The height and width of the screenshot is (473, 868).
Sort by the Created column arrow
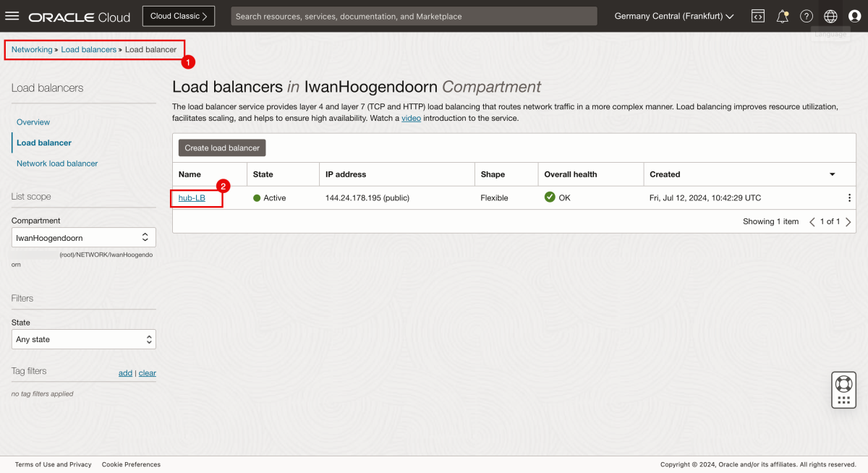tap(831, 174)
